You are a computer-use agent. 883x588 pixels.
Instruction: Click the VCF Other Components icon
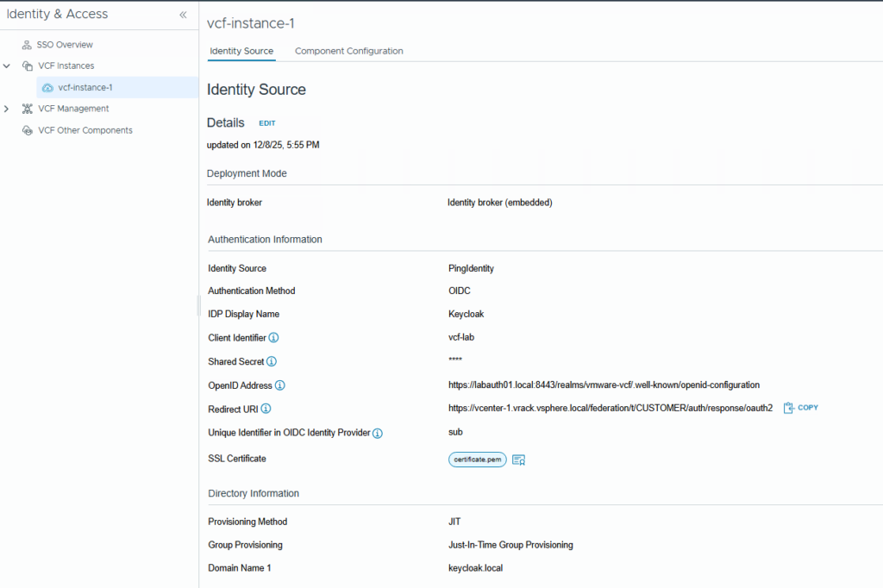tap(28, 131)
